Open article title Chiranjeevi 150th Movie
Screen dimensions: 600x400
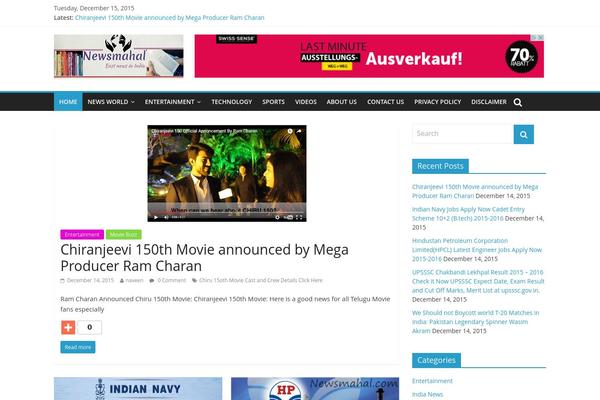click(204, 258)
